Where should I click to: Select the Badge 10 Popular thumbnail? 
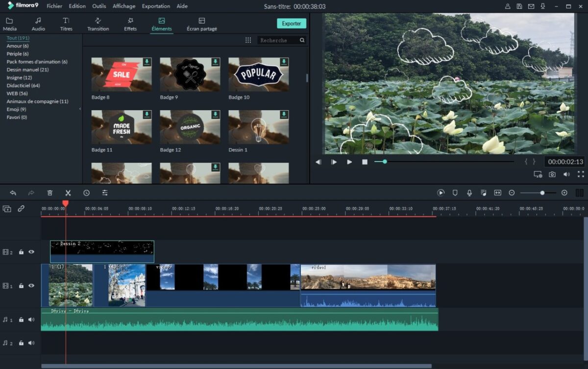[x=258, y=75]
